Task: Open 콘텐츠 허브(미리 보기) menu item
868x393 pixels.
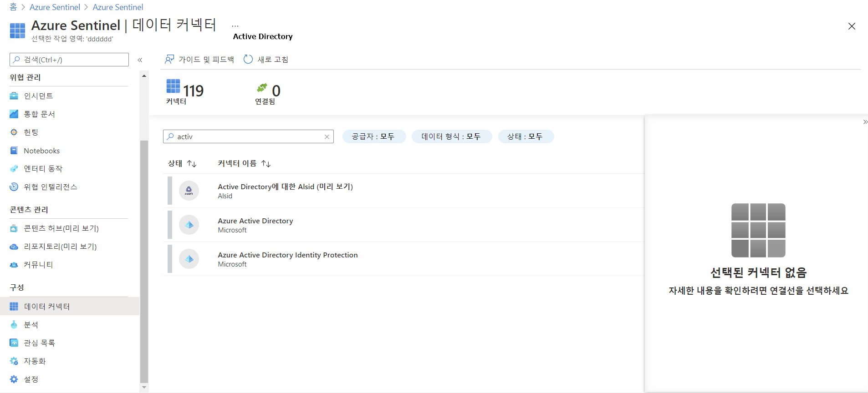Action: pos(61,228)
